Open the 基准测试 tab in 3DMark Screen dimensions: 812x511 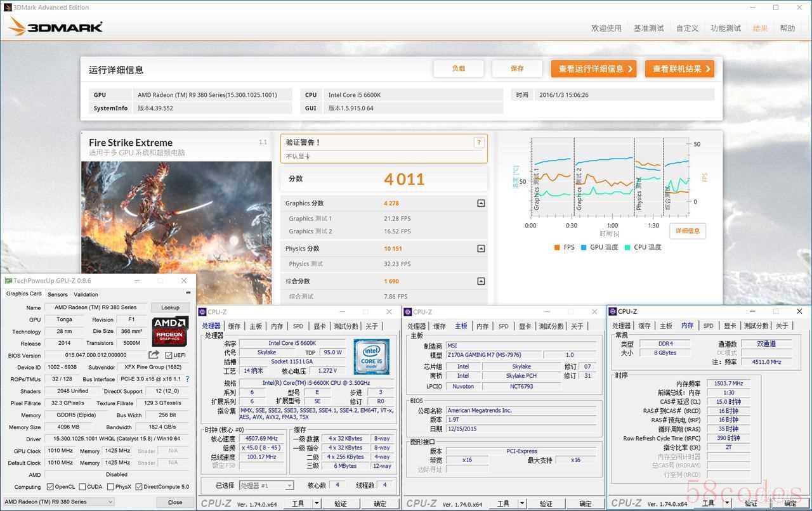point(649,28)
